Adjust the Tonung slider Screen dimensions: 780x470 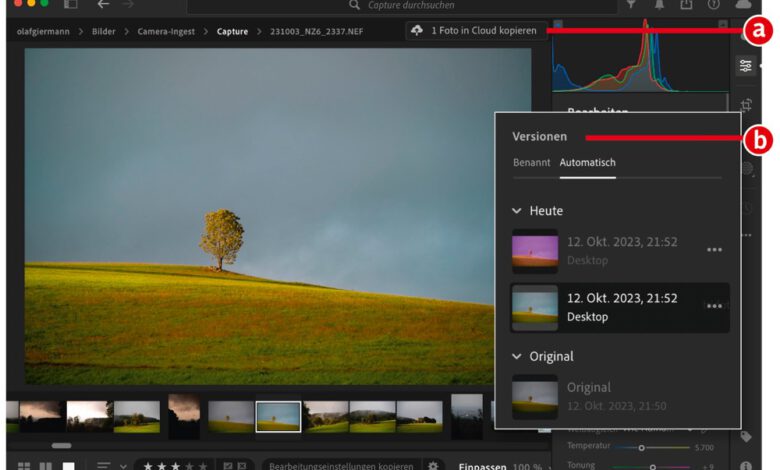click(x=652, y=467)
